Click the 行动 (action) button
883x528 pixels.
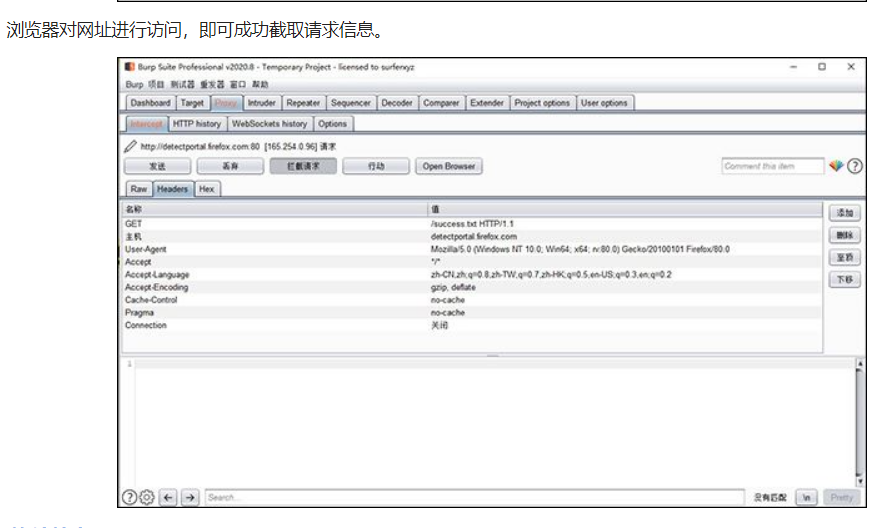pyautogui.click(x=376, y=166)
